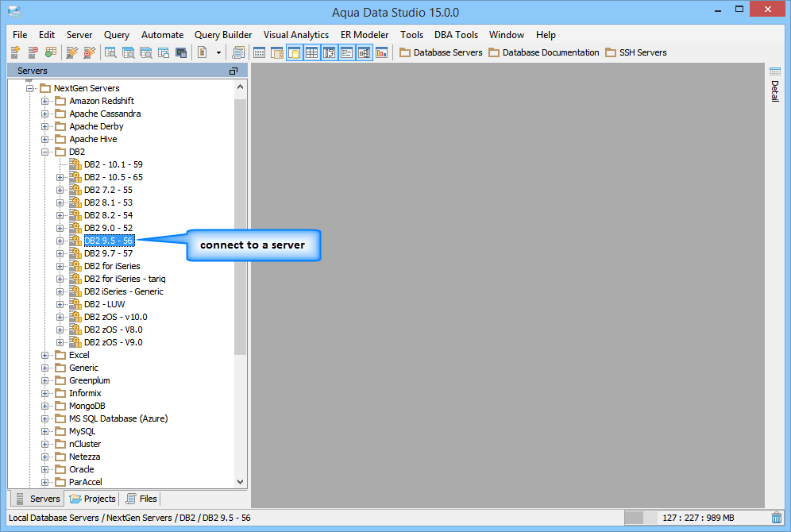The image size is (791, 532).
Task: Open the Detail side panel tab
Action: 775,91
